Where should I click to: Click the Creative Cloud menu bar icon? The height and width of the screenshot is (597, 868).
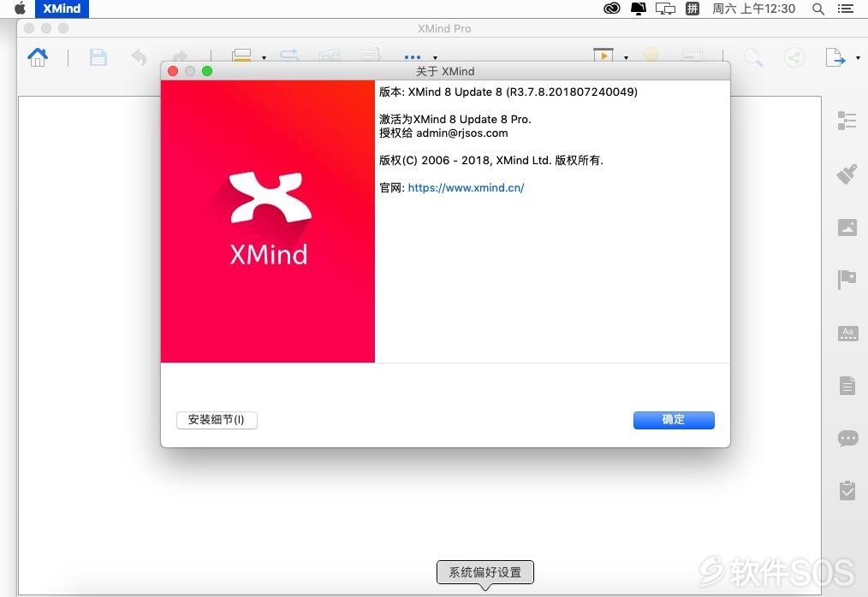click(x=612, y=9)
